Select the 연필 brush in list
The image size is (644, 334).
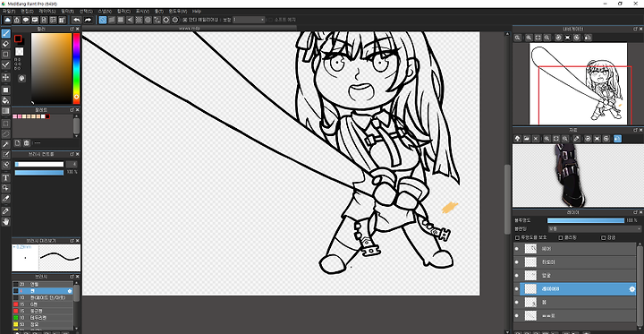(x=43, y=284)
